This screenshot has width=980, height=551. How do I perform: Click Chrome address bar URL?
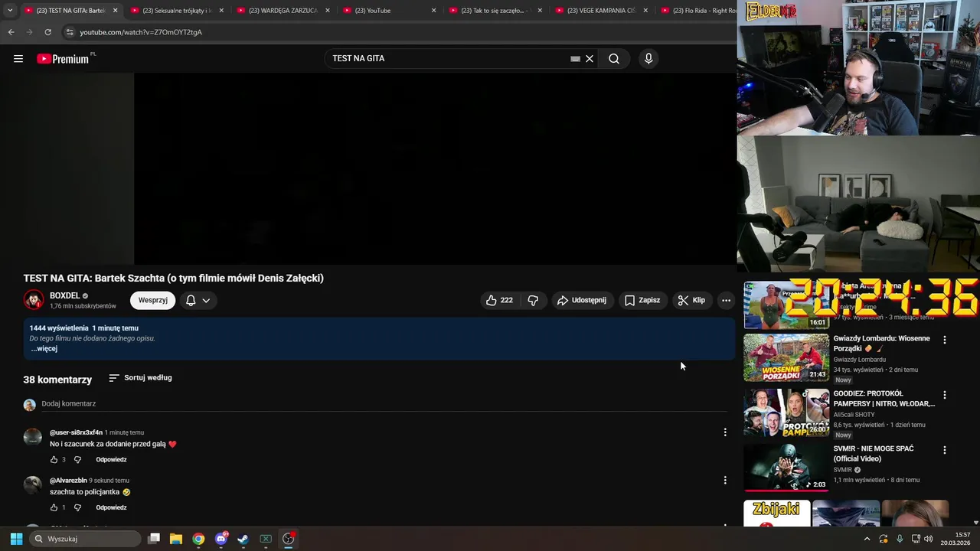click(x=141, y=32)
